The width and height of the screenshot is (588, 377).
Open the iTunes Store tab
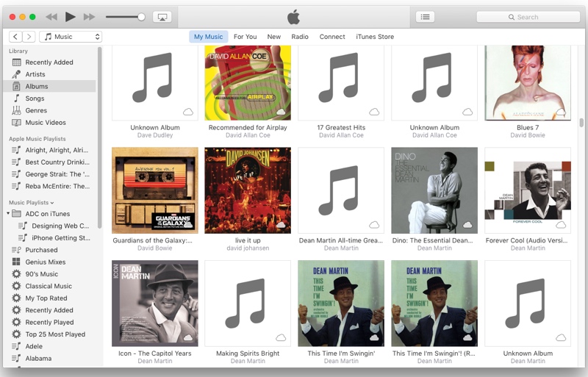tap(375, 37)
